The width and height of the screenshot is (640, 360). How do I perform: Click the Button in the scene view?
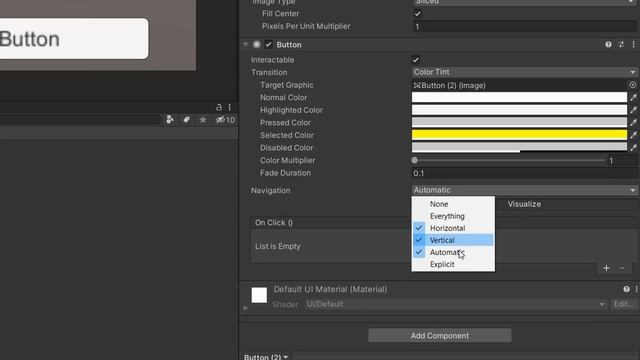coord(73,38)
